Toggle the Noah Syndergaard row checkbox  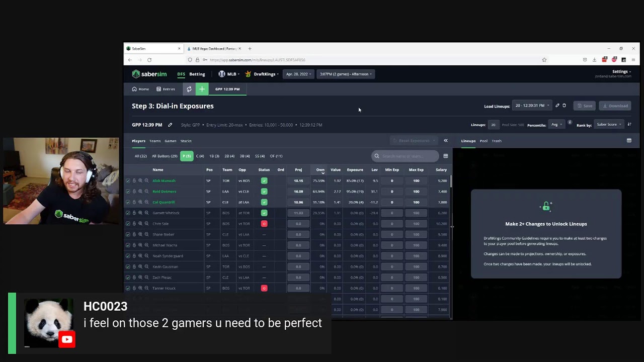coord(128,256)
